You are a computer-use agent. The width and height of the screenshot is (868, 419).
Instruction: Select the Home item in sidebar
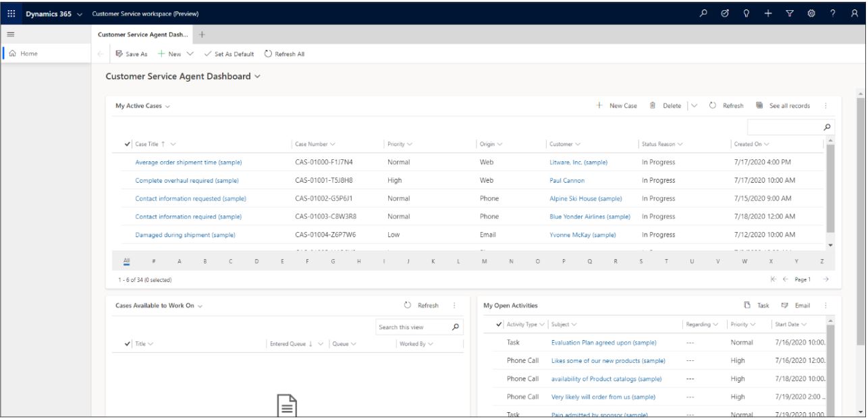[x=27, y=54]
